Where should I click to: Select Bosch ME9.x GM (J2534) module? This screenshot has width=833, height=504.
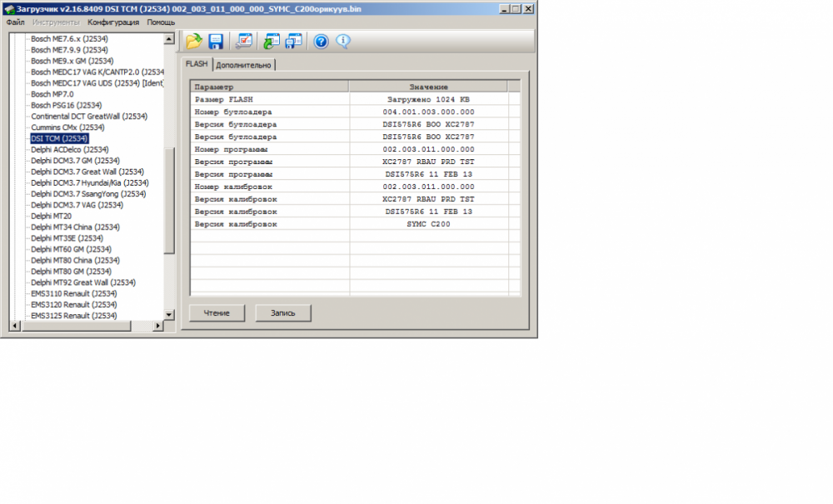pyautogui.click(x=72, y=61)
